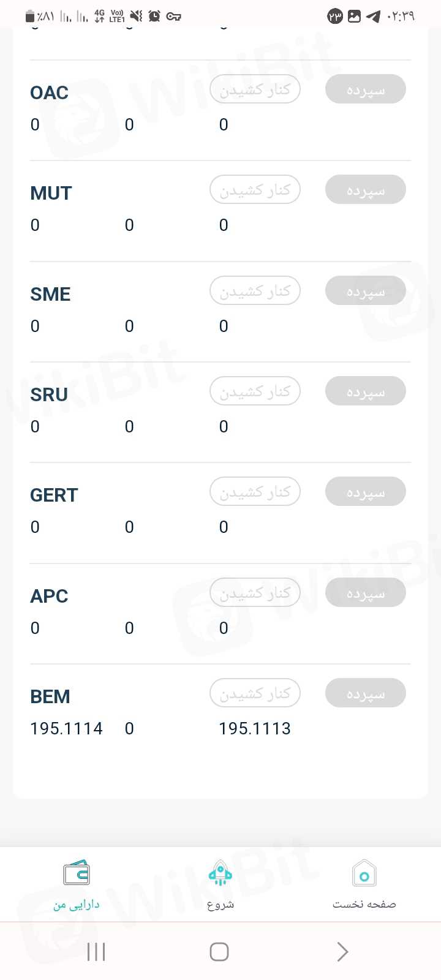Open recent apps navigation icon
The image size is (441, 980).
tap(96, 951)
